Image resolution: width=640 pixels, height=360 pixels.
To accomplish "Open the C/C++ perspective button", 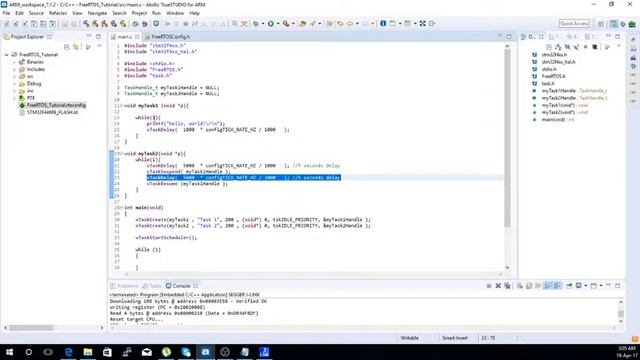I will point(613,24).
